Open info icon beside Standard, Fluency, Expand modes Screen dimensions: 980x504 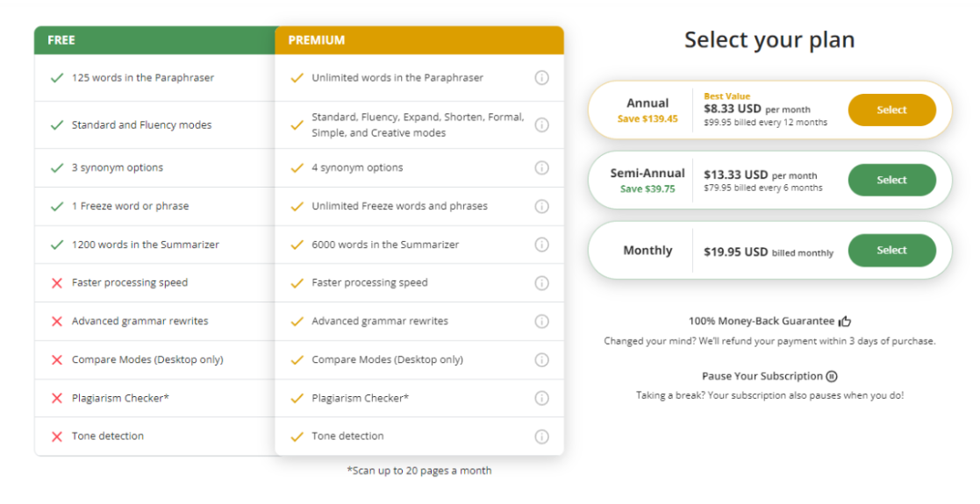[541, 125]
